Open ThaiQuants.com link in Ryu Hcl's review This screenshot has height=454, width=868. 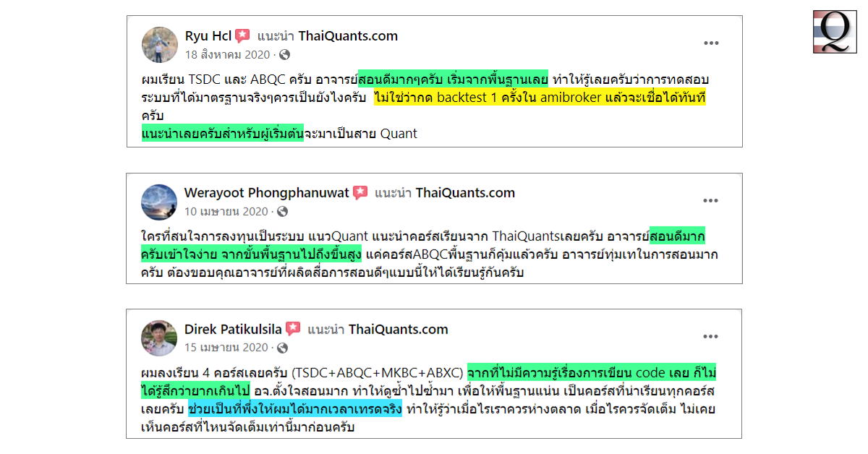tap(348, 36)
